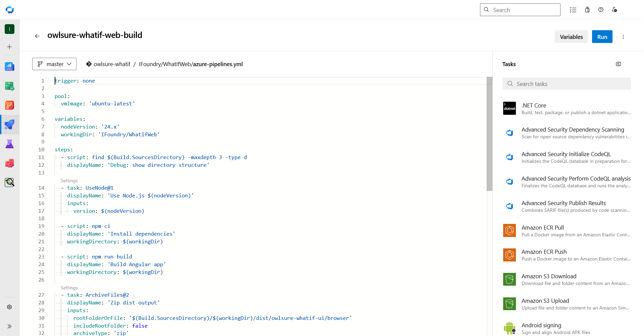644x336 pixels.
Task: Click the repository diamond icon beside owlsure-whatif
Action: click(x=89, y=64)
